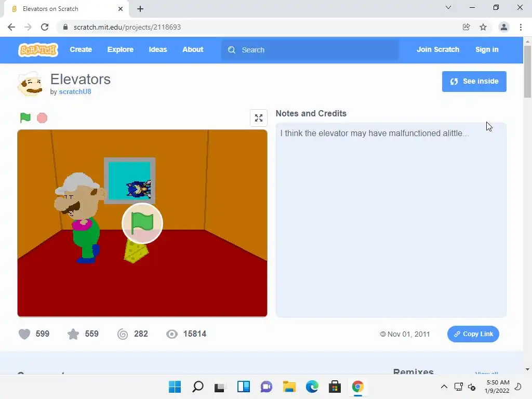Go back to previous page

(11, 27)
